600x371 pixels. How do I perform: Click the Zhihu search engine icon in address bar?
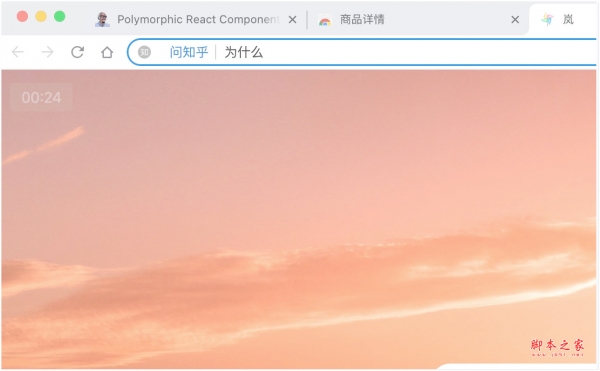pos(144,52)
